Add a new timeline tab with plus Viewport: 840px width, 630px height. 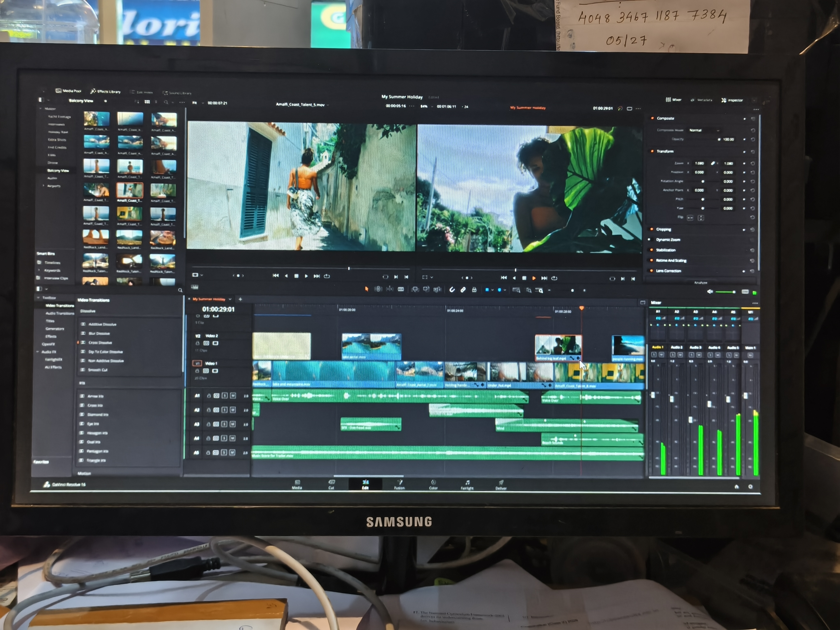pyautogui.click(x=240, y=299)
